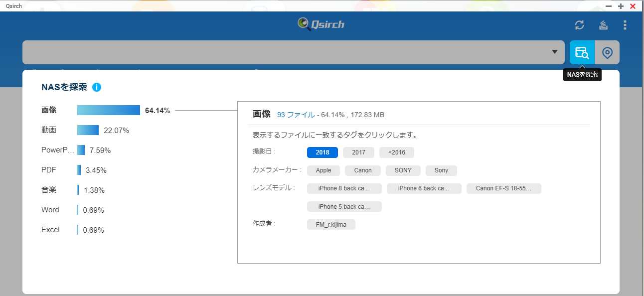Click the NAS explore search icon
Screen dimensions: 644x296
click(x=582, y=52)
